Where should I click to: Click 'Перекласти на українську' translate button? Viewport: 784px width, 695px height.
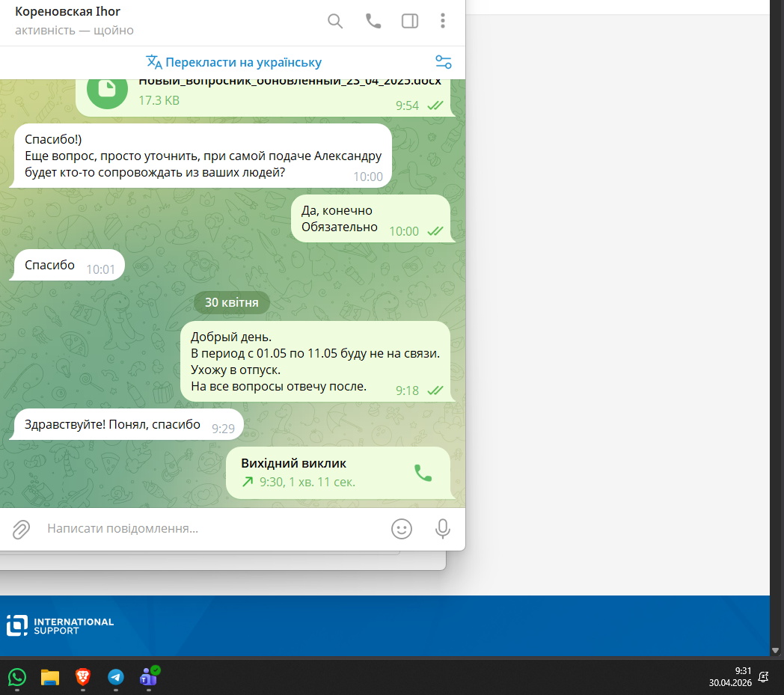[x=233, y=63]
